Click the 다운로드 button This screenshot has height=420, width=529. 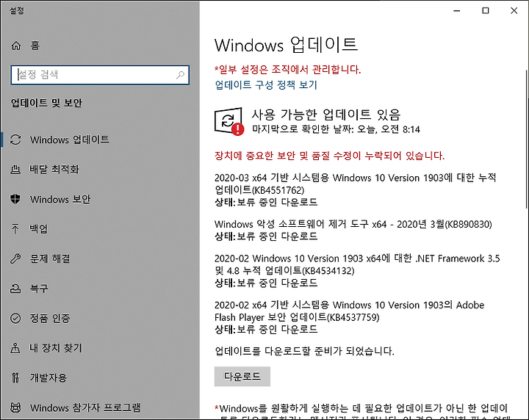click(x=242, y=376)
